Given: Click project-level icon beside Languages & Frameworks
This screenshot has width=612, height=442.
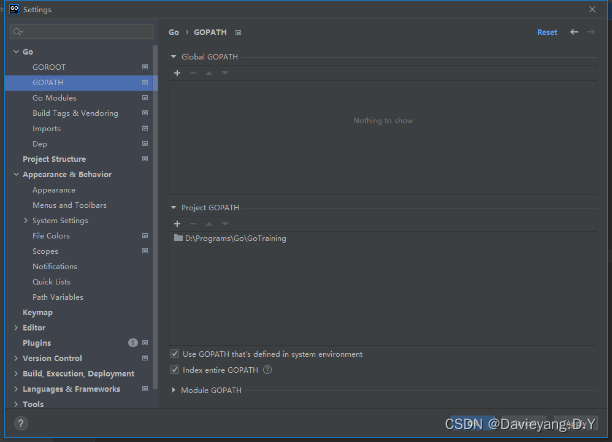Looking at the screenshot, I should [x=145, y=389].
